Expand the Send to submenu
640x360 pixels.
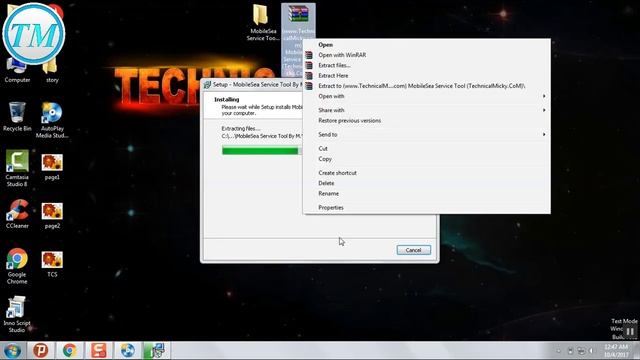427,134
